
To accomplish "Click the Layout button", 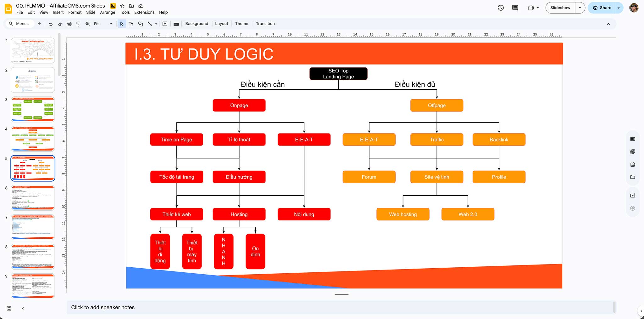I will pos(222,24).
